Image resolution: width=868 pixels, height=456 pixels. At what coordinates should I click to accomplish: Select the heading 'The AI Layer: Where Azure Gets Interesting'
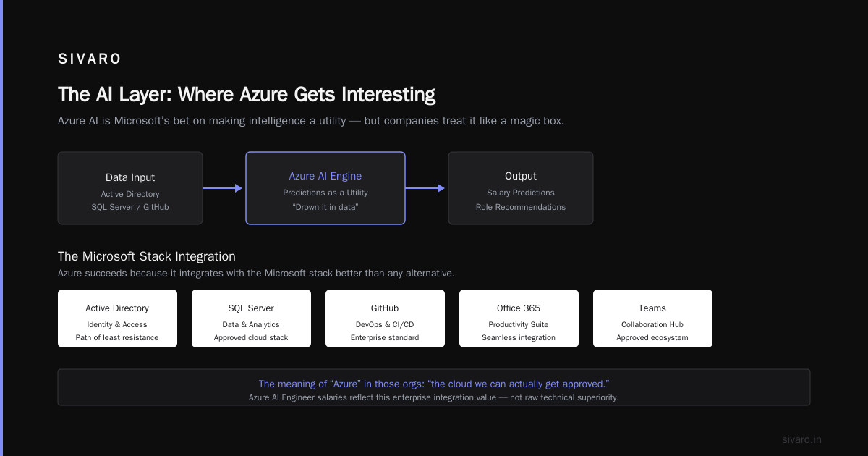(247, 95)
